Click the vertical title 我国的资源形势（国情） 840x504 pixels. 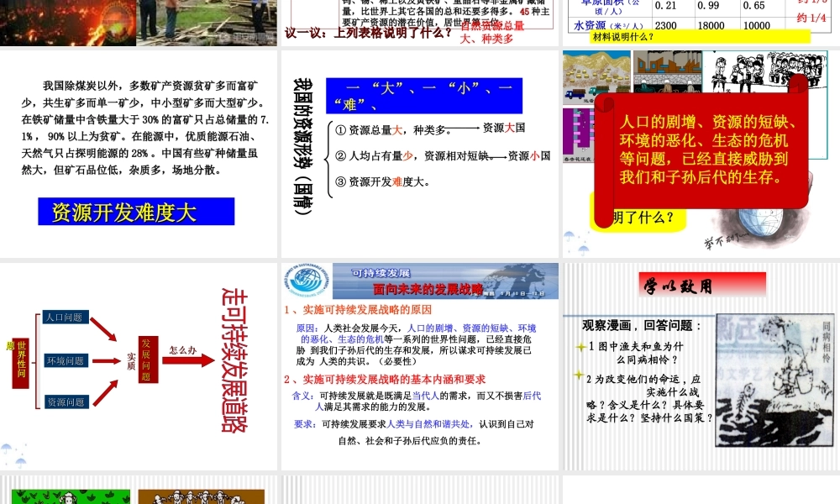pyautogui.click(x=302, y=145)
